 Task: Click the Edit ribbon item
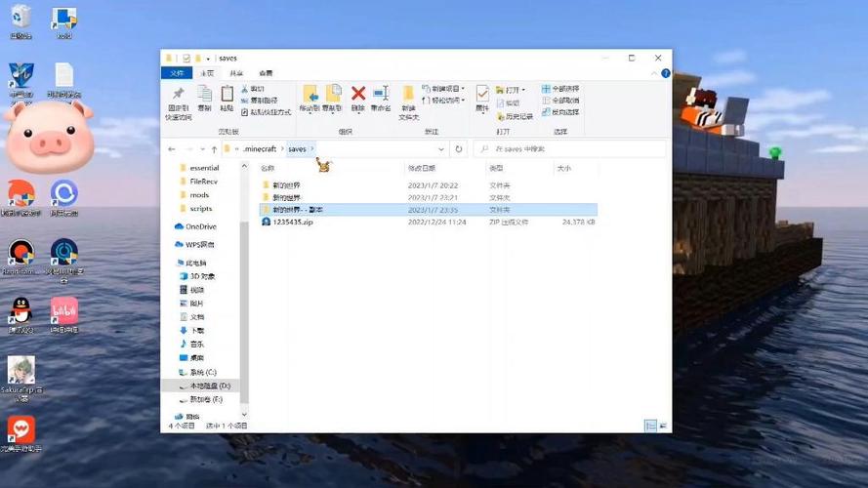pos(508,103)
